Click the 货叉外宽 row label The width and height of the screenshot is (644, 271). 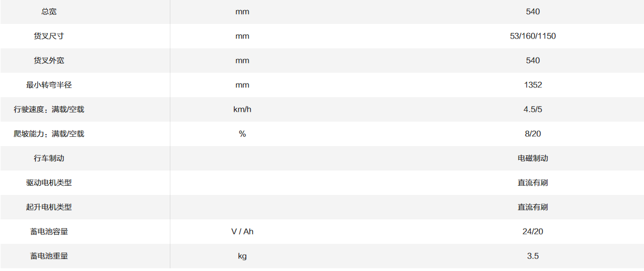point(49,60)
